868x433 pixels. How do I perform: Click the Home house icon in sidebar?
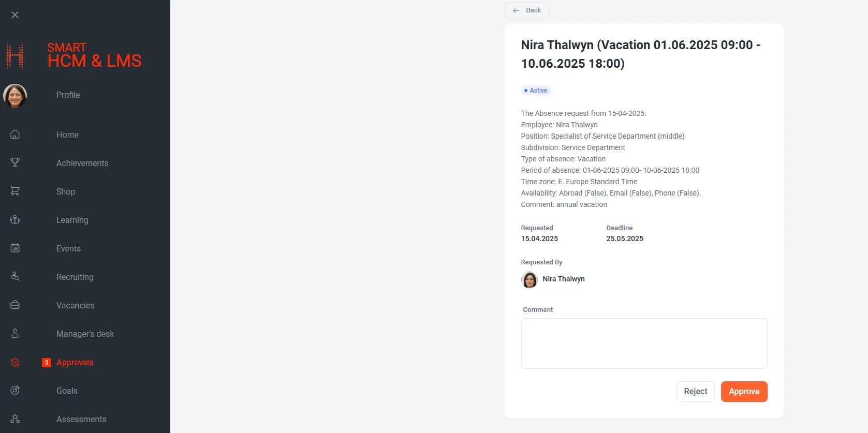[x=15, y=135]
